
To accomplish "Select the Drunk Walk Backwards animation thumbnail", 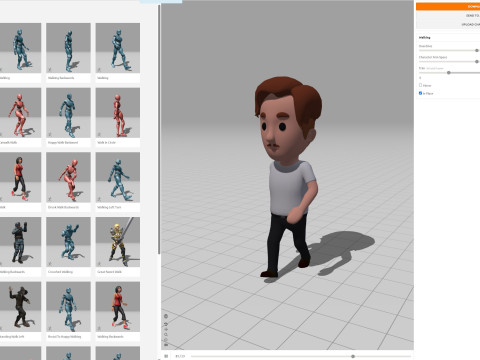I will 68,177.
